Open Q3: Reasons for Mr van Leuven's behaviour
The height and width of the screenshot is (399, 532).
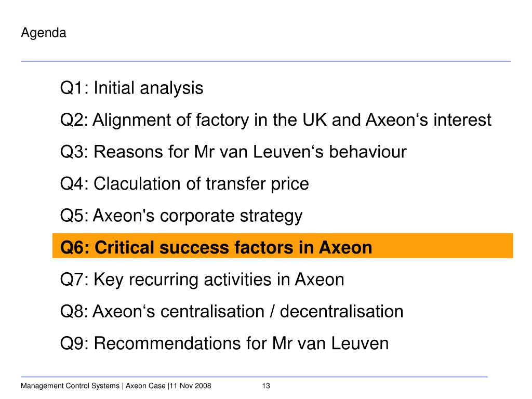click(233, 152)
